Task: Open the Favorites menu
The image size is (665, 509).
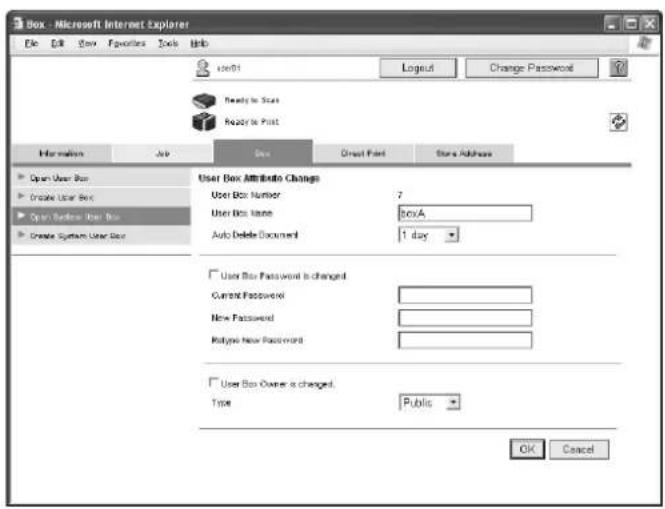Action: click(x=127, y=43)
